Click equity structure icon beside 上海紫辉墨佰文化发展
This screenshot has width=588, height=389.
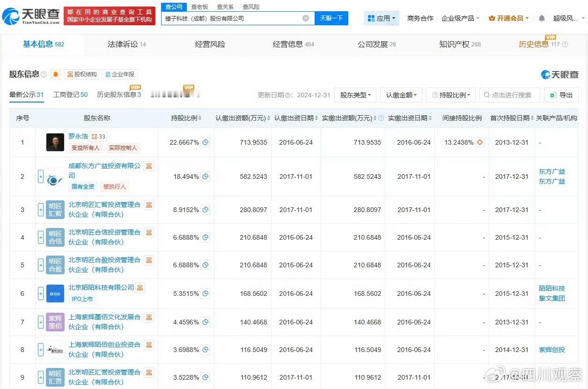tap(149, 317)
